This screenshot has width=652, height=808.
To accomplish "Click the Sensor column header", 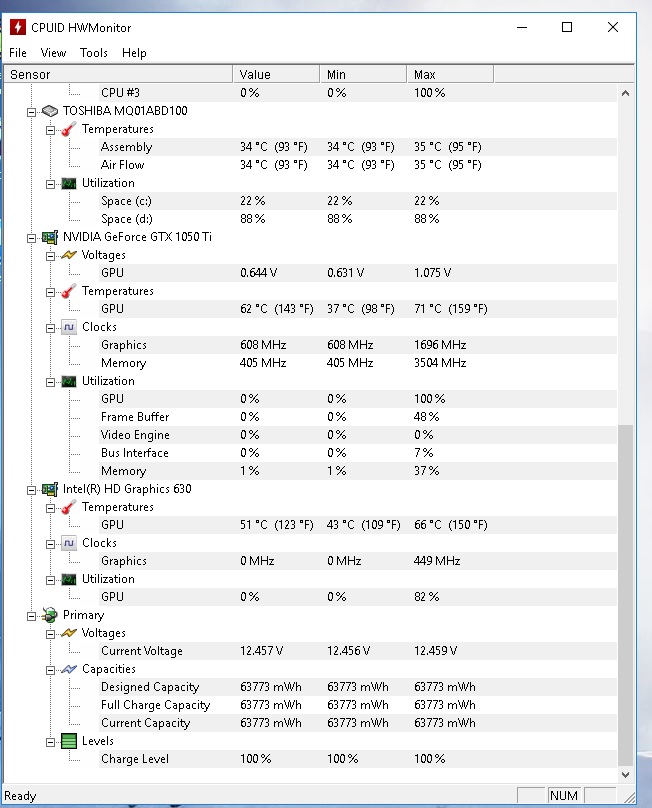I will click(120, 74).
